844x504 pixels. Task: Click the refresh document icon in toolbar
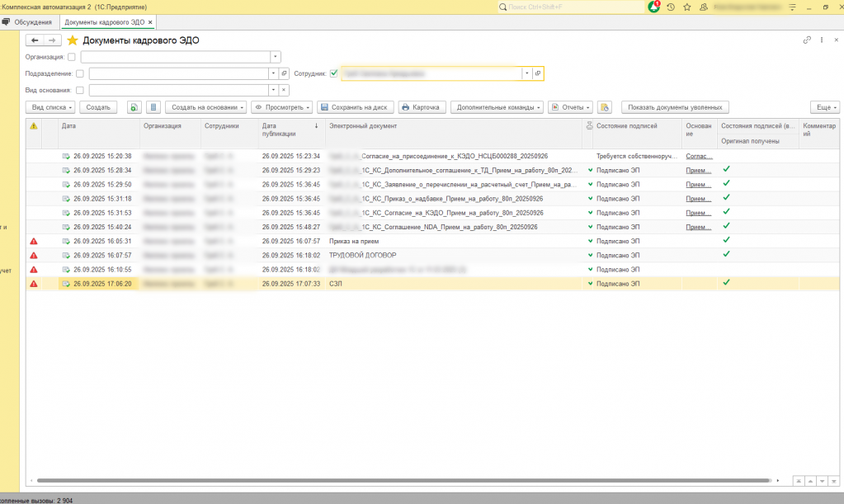134,107
